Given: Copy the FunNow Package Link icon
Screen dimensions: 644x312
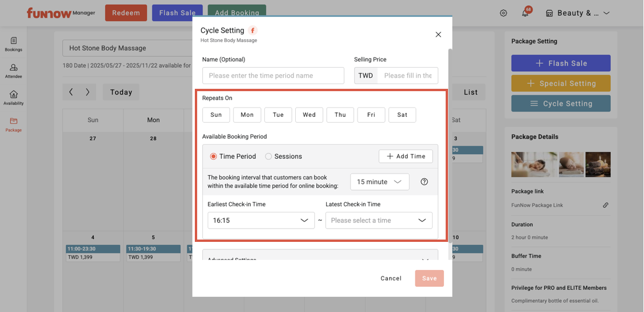Looking at the screenshot, I should pyautogui.click(x=605, y=205).
